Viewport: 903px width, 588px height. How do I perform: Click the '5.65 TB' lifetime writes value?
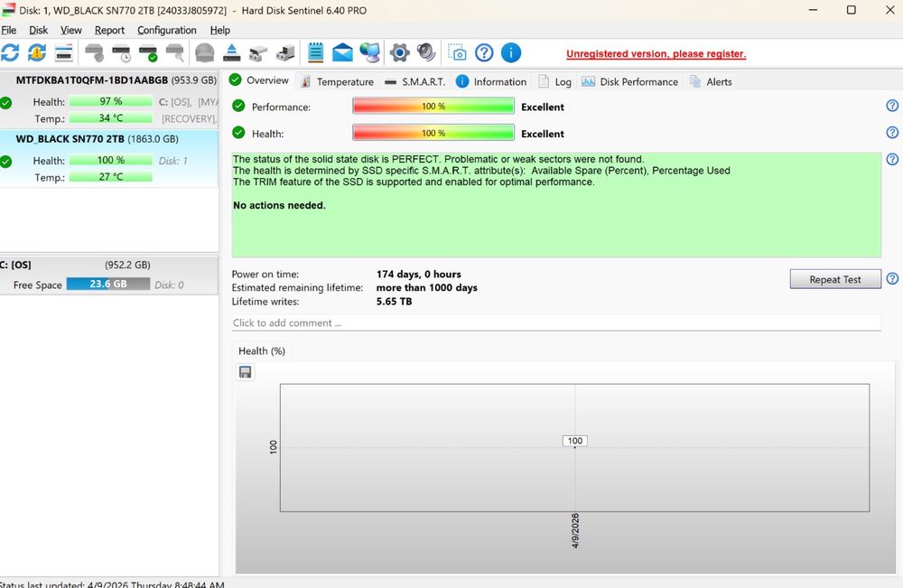394,301
